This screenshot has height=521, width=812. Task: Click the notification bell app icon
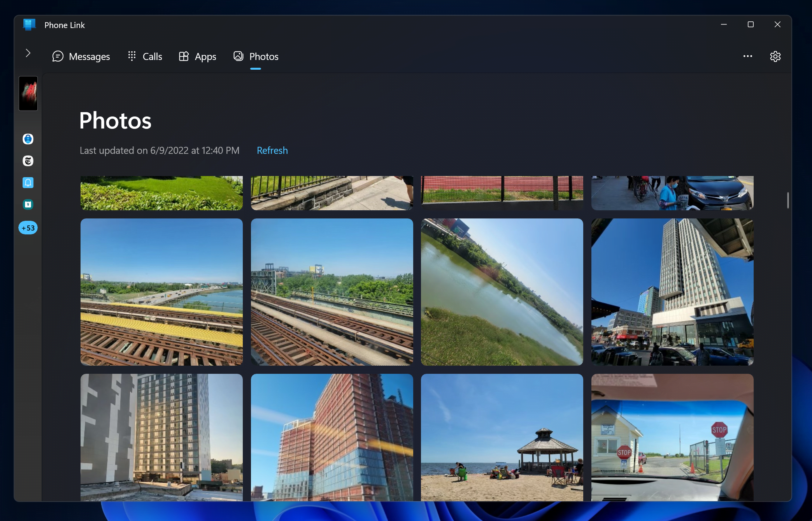(x=28, y=182)
